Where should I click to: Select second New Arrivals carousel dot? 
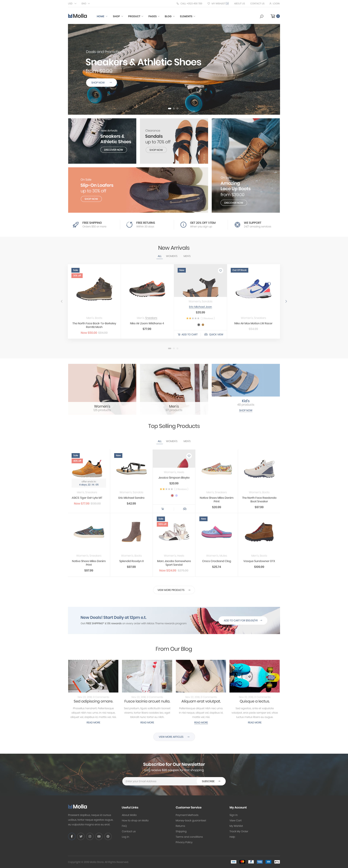click(x=174, y=348)
